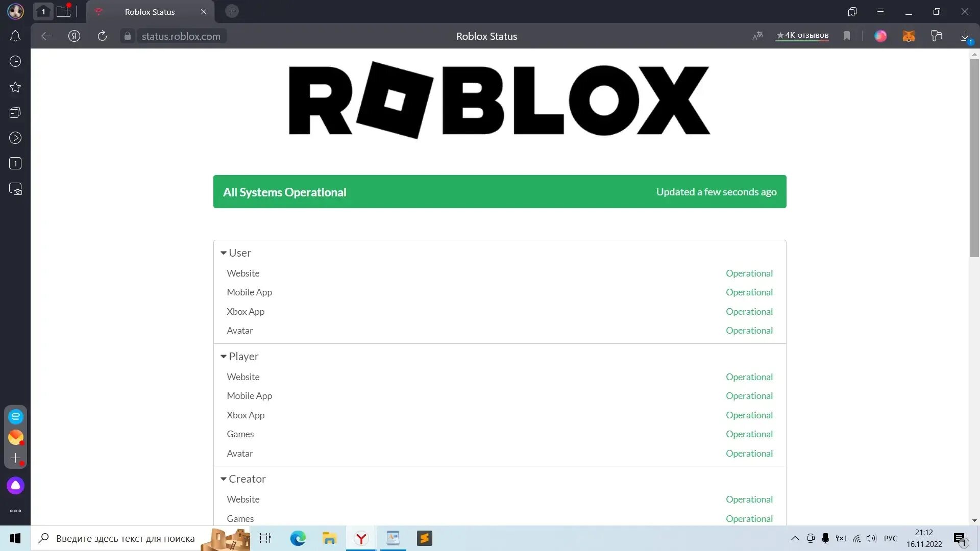Viewport: 980px width, 551px height.
Task: Click the page reload icon
Action: pos(102,36)
